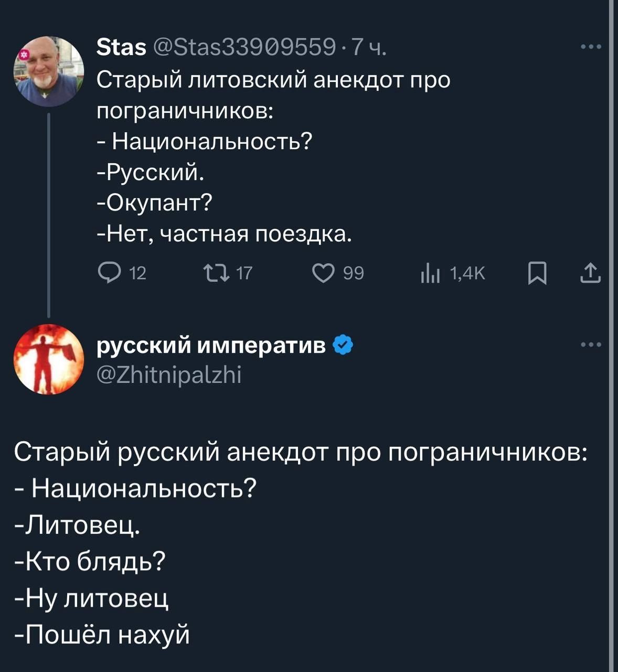Open Stas's profile picture
Screen dimensions: 618x672
[49, 71]
